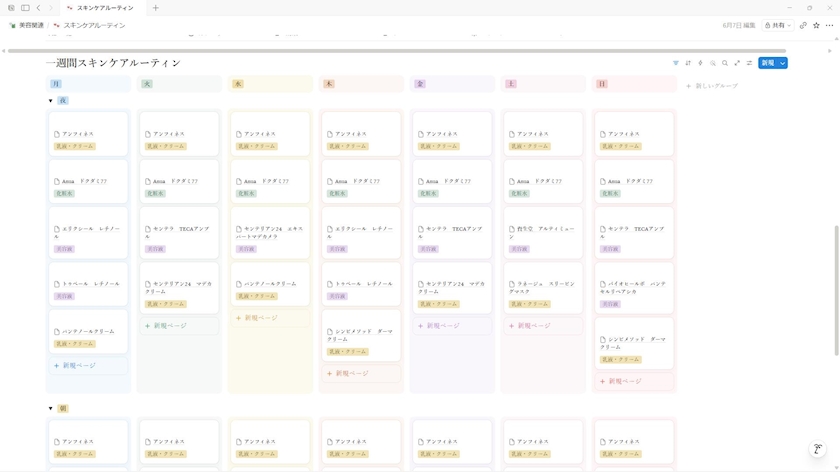Click the floating help button at bottom right
Screen dimensions: 840x472
coord(818,449)
